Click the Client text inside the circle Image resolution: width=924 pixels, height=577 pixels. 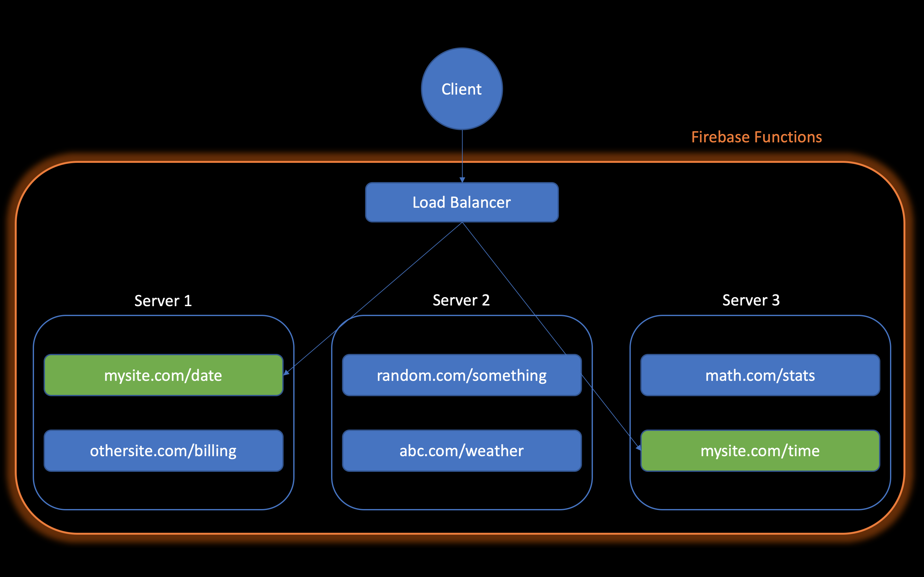[462, 89]
